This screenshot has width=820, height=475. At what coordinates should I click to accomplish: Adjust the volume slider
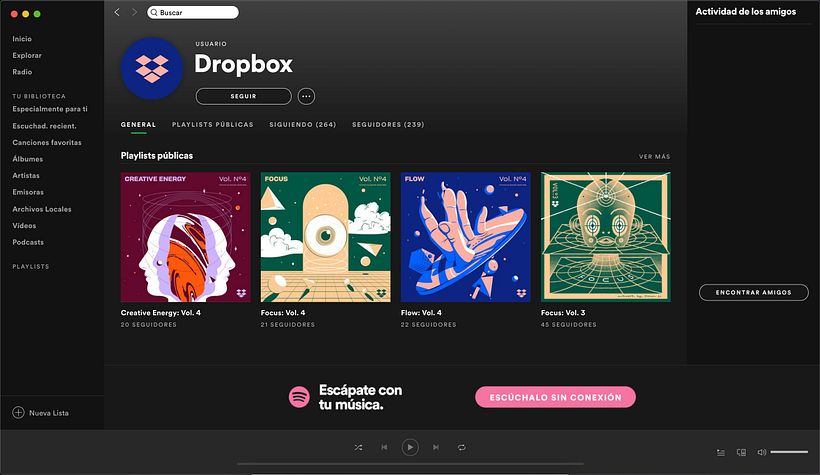(x=789, y=452)
